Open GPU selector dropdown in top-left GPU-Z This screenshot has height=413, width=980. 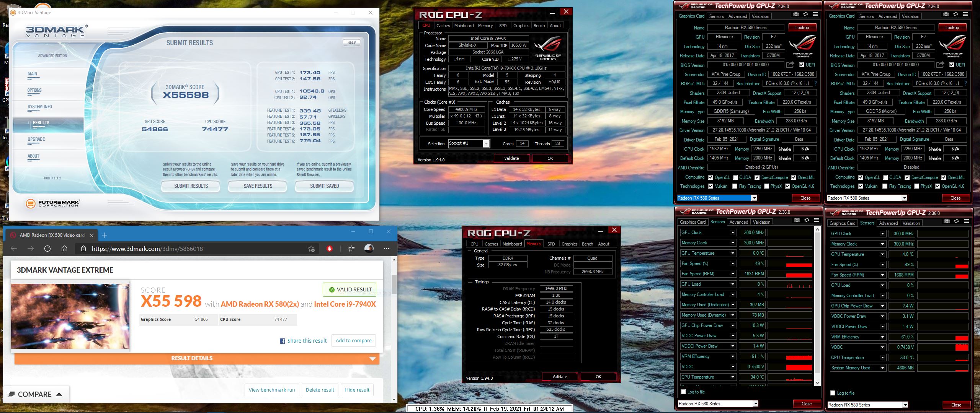754,198
